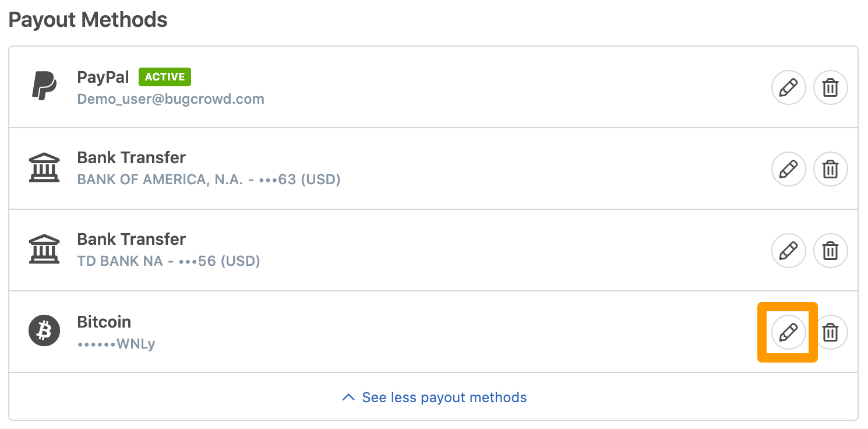Image resolution: width=868 pixels, height=429 pixels.
Task: Click the Bitcoin logo icon
Action: pos(44,331)
